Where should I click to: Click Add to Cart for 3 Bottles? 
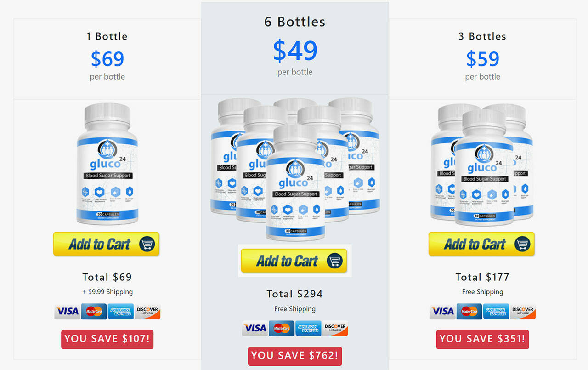click(x=481, y=244)
